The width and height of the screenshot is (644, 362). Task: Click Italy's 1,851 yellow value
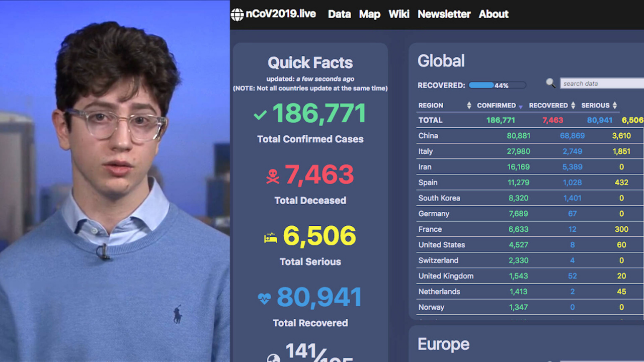coord(621,151)
